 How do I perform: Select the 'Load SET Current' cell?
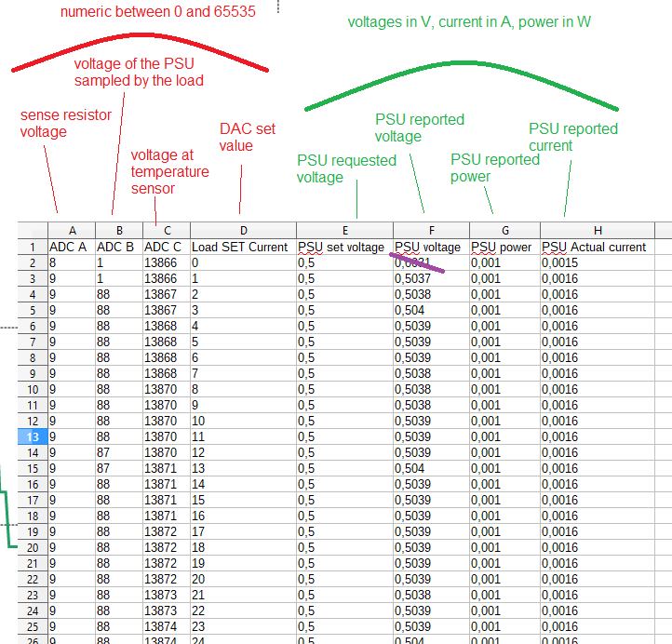tap(243, 248)
